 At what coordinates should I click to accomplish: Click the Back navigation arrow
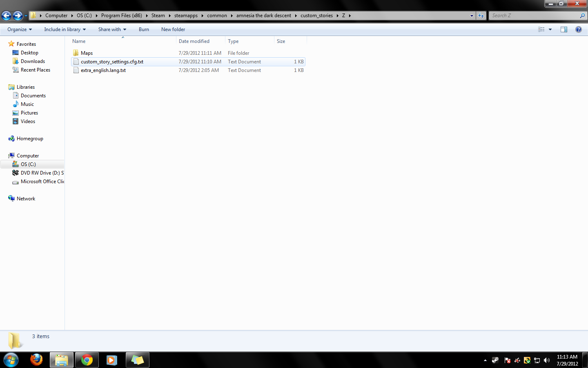point(6,16)
